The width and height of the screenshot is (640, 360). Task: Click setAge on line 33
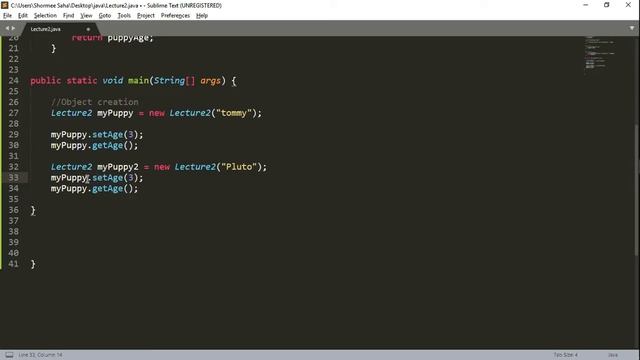[107, 178]
